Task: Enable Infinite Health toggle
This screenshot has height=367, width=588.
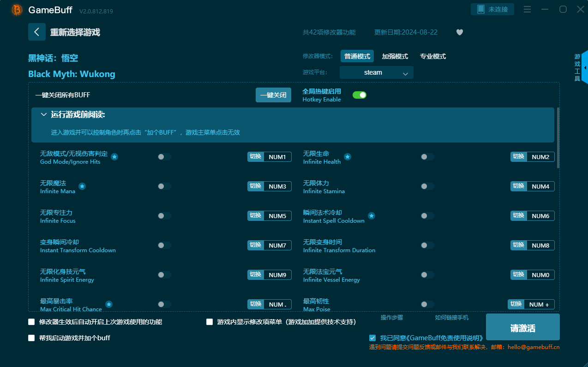Action: point(427,157)
